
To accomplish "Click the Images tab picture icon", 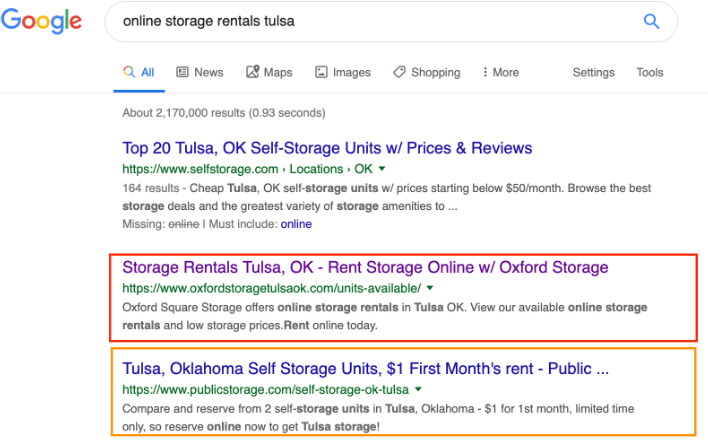I will tap(321, 72).
